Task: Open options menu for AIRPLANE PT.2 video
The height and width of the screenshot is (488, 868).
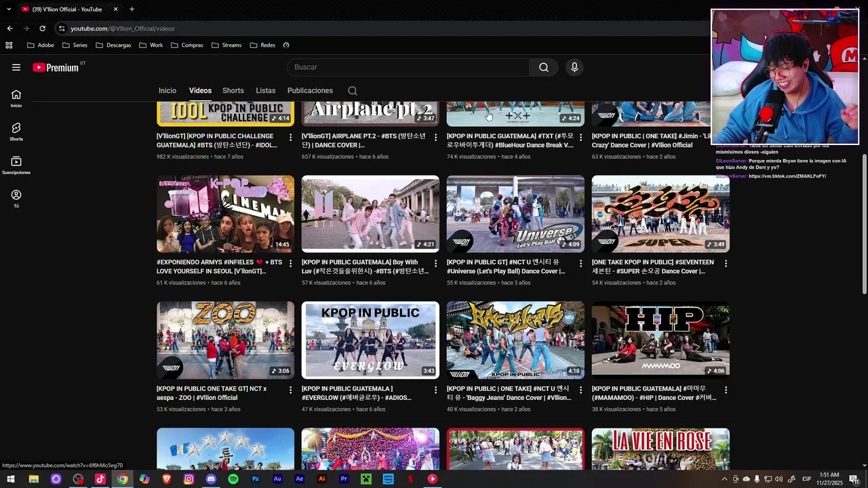Action: coord(436,137)
